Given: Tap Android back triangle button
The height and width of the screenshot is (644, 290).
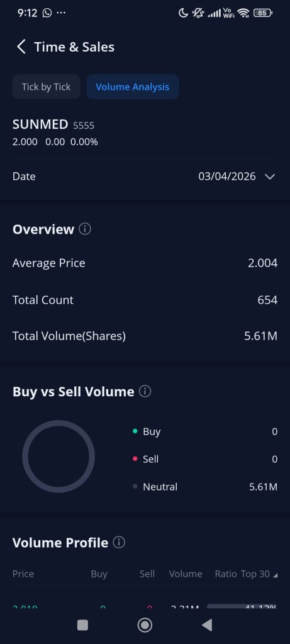Looking at the screenshot, I should click(x=207, y=625).
